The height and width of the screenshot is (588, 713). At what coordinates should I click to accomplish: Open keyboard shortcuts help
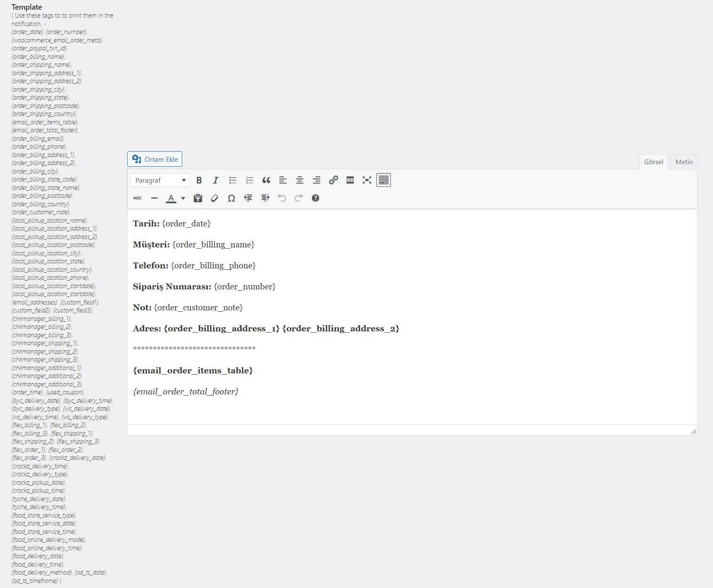point(315,198)
